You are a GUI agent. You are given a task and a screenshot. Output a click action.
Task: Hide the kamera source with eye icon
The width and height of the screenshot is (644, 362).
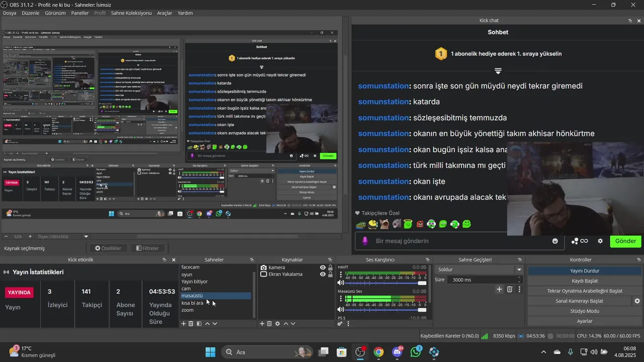coord(323,267)
